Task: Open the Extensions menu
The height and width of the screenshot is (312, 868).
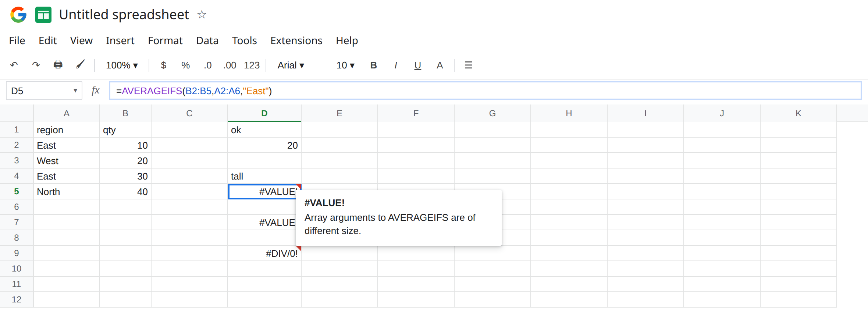Action: [296, 40]
